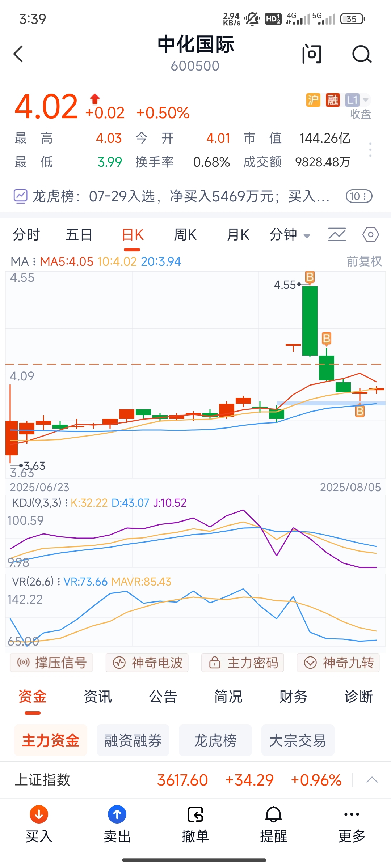Switch to 周K chart tab
Screen dimensions: 391x868
[185, 235]
